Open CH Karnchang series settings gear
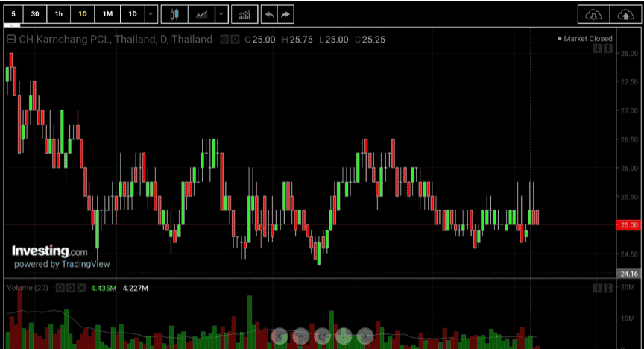644x349 pixels. [x=235, y=40]
